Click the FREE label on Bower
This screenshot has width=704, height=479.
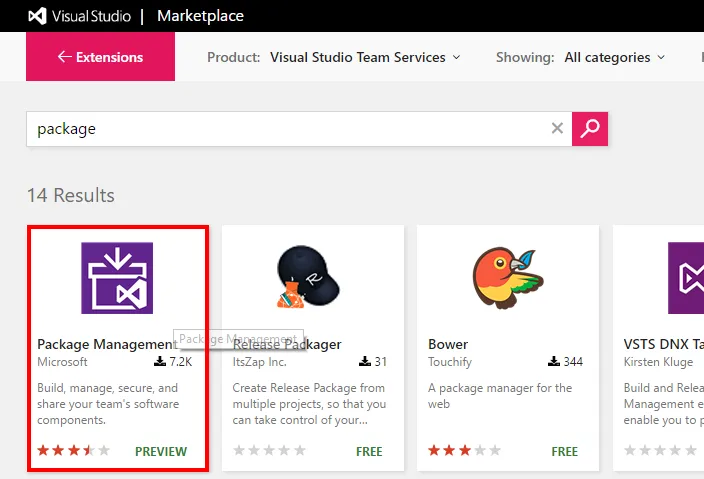pos(564,451)
